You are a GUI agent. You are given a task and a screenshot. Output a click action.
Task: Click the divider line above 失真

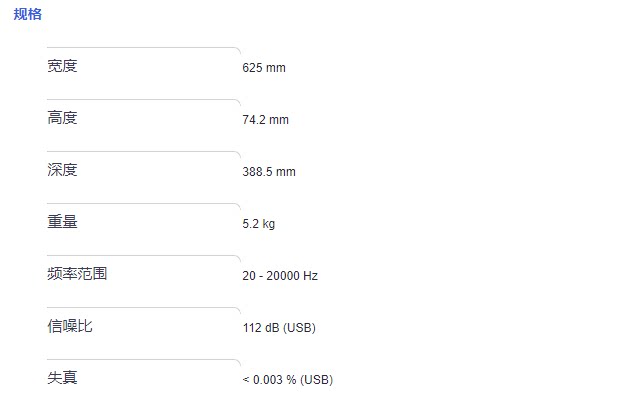pos(142,359)
